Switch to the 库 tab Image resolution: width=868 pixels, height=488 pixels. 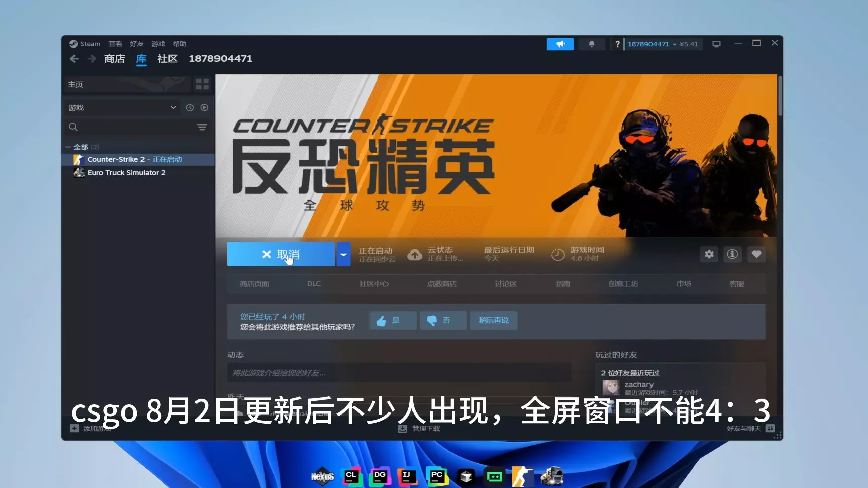tap(141, 59)
